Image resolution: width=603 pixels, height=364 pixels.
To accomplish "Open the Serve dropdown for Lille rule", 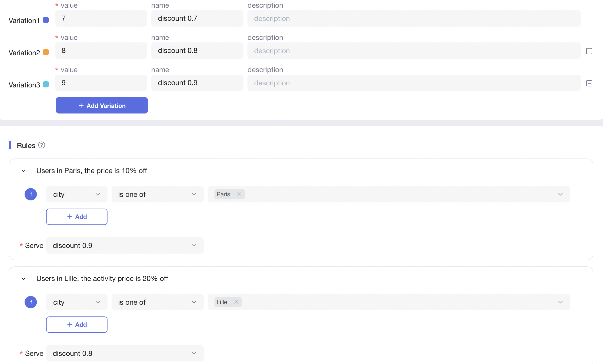I will click(x=124, y=353).
